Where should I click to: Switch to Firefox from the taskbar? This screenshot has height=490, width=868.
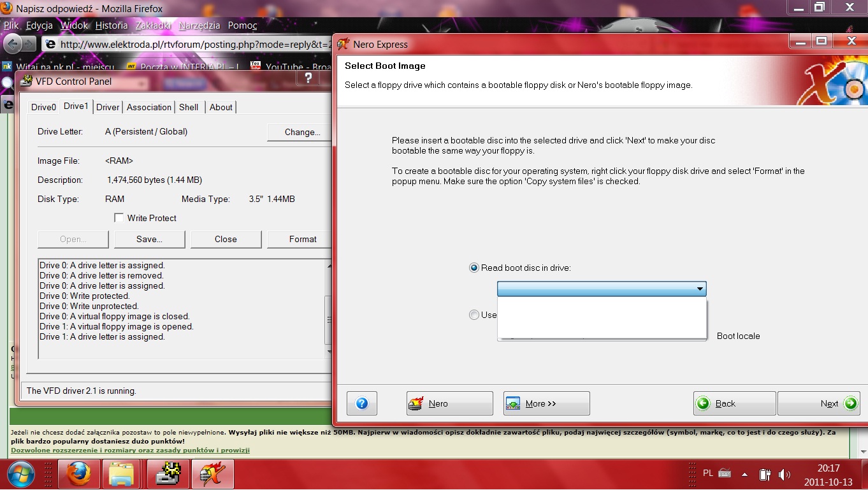78,474
